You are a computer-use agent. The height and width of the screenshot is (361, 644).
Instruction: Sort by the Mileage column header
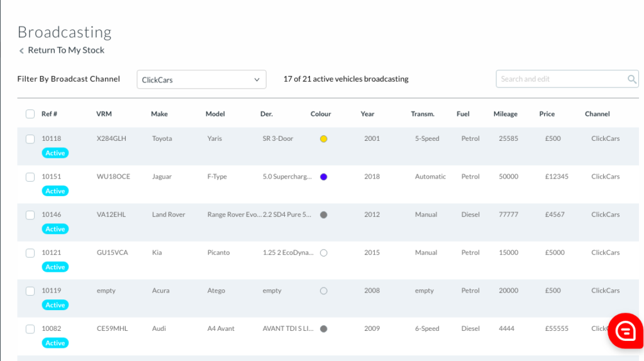505,114
